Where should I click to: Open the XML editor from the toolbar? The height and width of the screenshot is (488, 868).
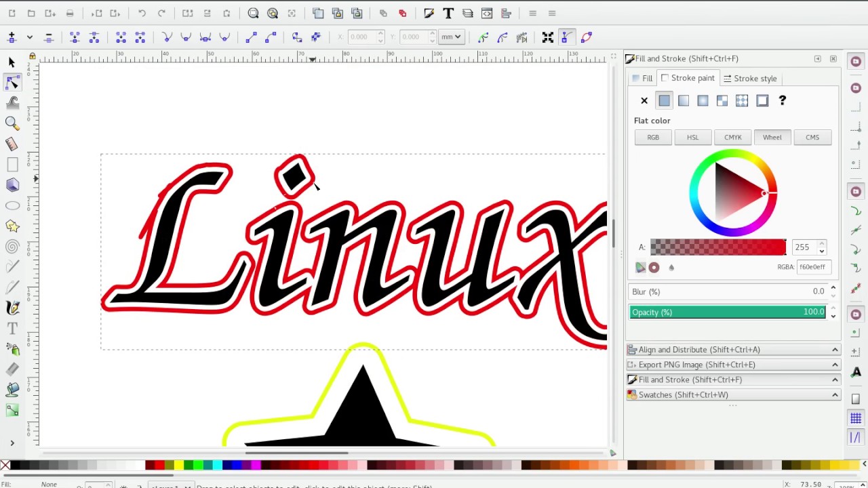tap(487, 13)
